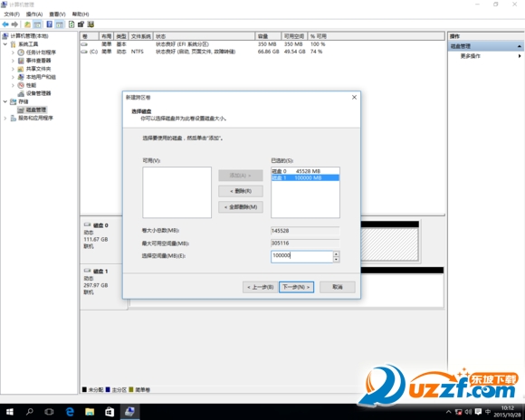This screenshot has height=420, width=525.
Task: Select 事件查看器 tree item
Action: click(x=39, y=61)
